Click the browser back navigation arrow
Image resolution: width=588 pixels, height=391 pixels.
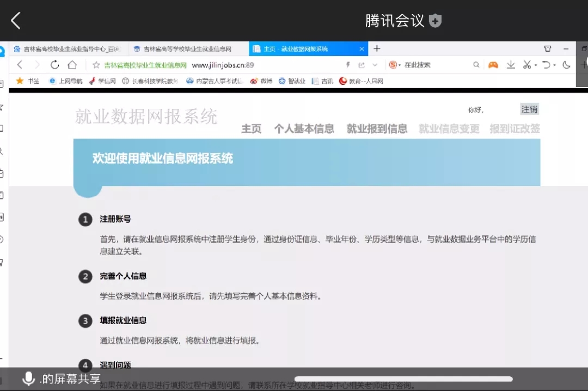point(20,65)
